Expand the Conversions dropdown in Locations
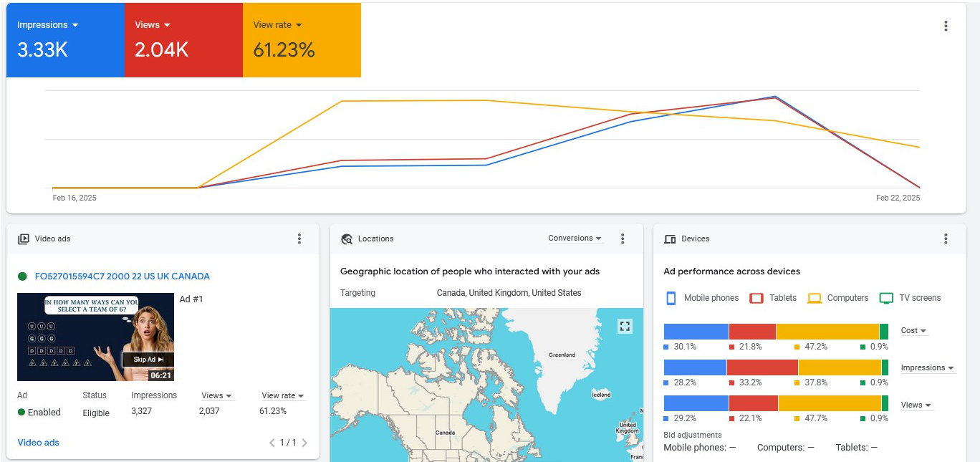Image resolution: width=980 pixels, height=462 pixels. point(575,239)
